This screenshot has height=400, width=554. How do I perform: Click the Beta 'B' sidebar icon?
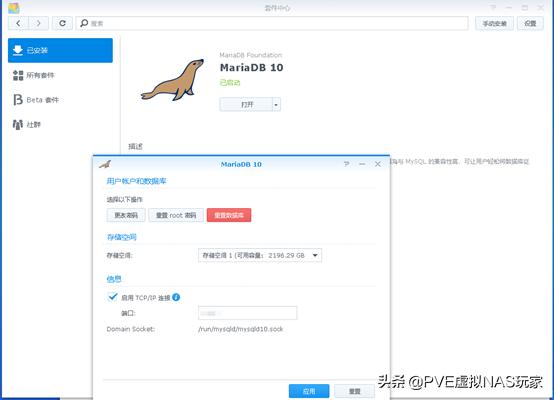pyautogui.click(x=18, y=100)
